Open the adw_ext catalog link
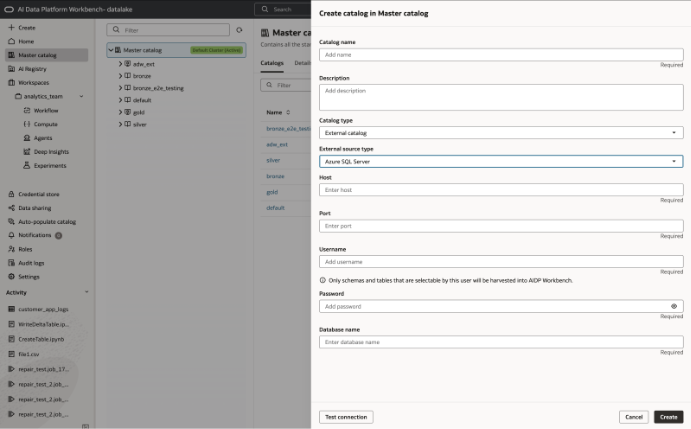The height and width of the screenshot is (429, 691). 277,145
